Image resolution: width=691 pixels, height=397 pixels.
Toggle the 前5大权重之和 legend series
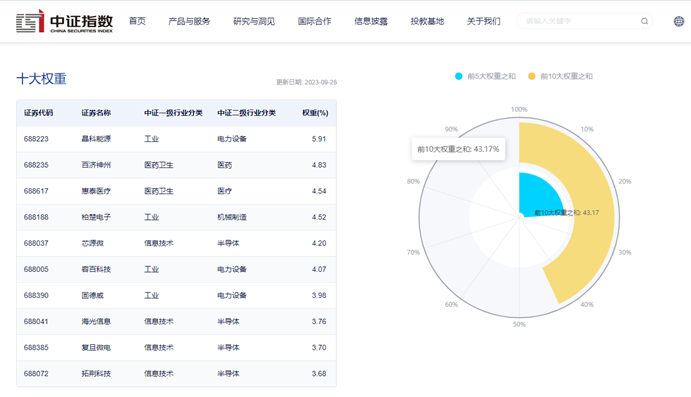[485, 76]
